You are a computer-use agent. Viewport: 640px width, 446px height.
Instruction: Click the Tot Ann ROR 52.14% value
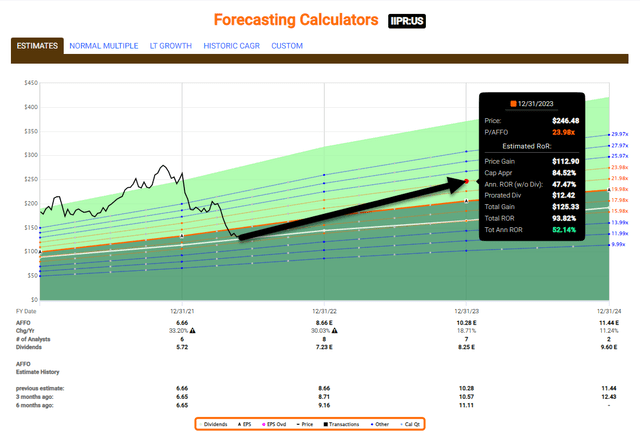coord(564,230)
